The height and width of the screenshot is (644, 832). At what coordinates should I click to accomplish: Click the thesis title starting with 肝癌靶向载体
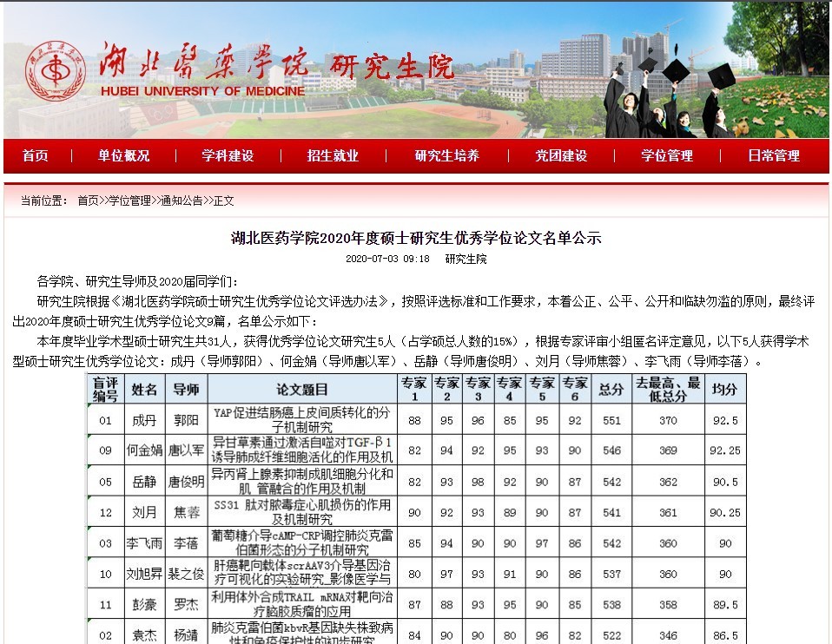[x=302, y=573]
